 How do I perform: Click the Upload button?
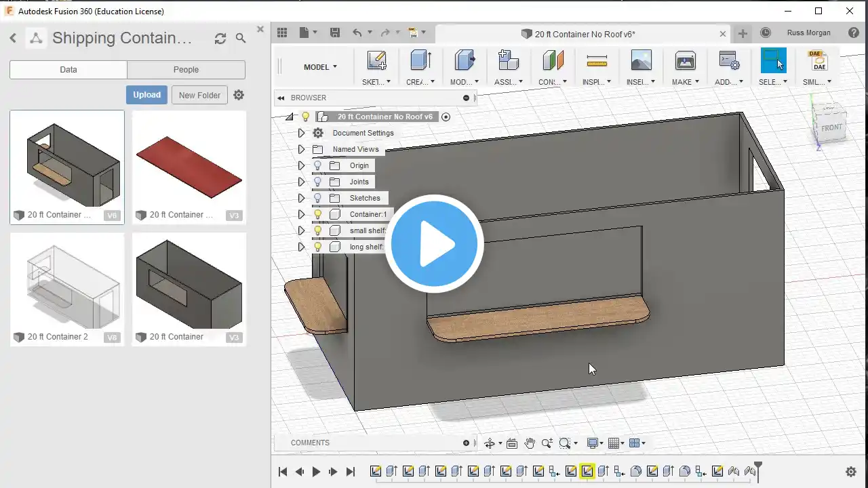[146, 95]
